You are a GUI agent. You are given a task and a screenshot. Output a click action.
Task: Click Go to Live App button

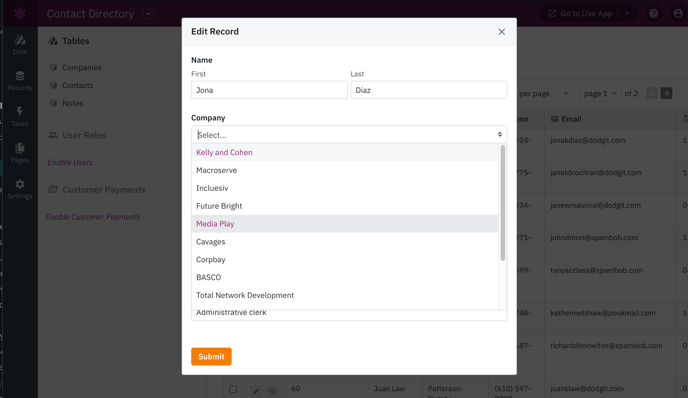pos(580,14)
